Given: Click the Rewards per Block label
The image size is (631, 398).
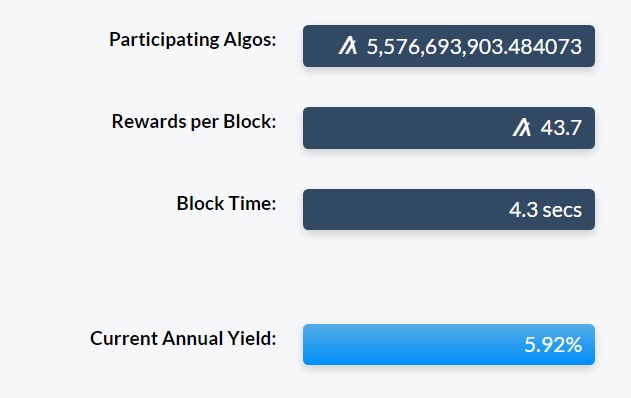Looking at the screenshot, I should (x=194, y=122).
